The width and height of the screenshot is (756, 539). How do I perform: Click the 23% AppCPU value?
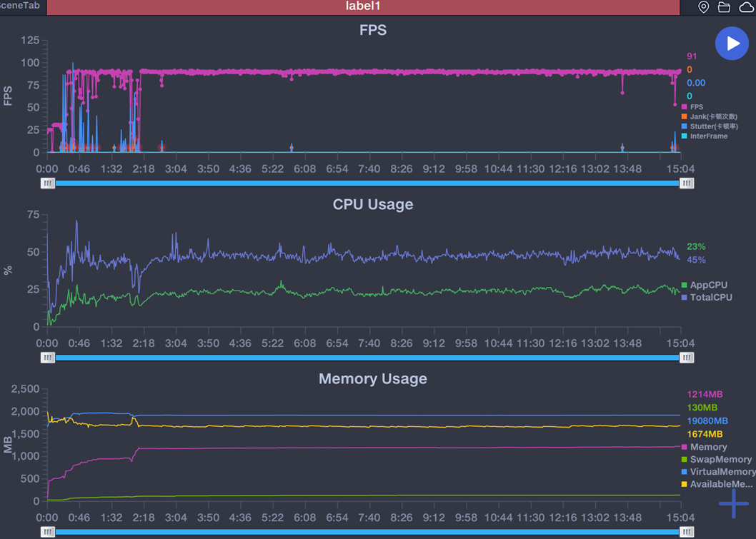point(696,246)
